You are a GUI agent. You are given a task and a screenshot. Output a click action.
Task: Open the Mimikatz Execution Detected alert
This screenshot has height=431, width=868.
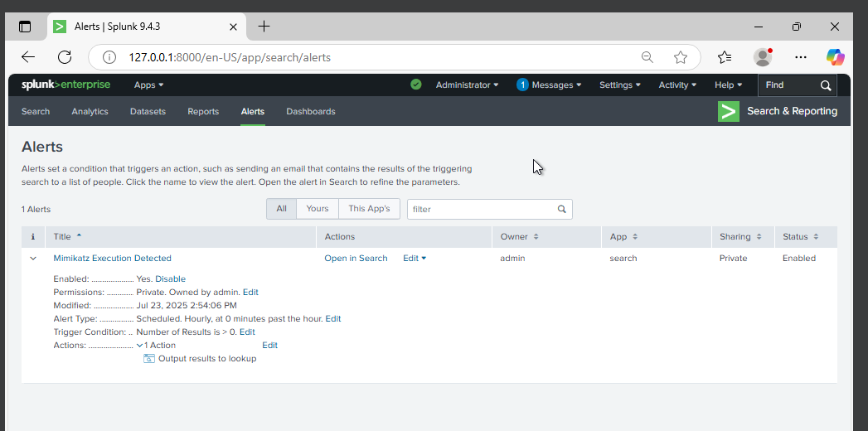[x=113, y=259]
